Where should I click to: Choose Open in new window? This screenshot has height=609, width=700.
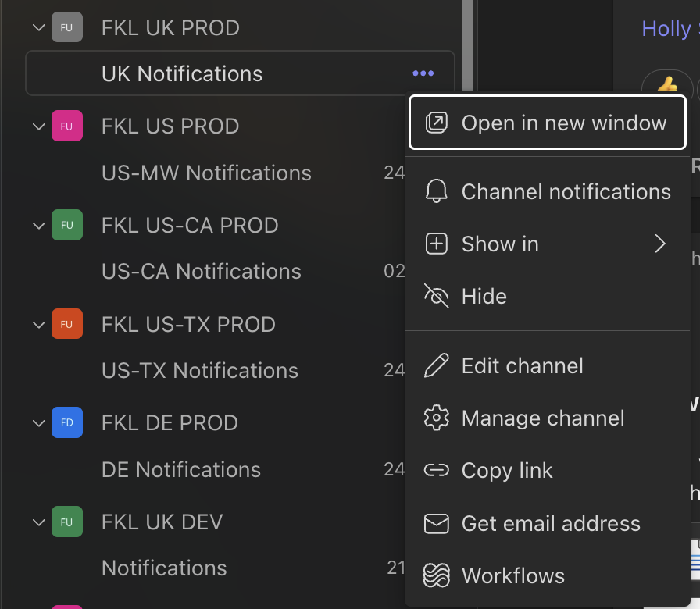(x=548, y=123)
